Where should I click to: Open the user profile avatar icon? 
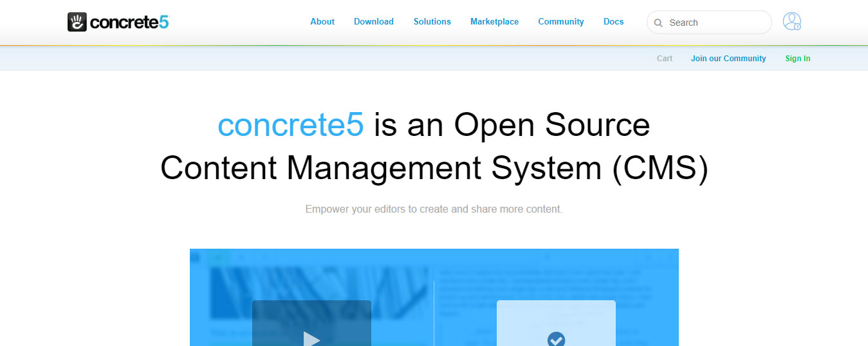click(792, 22)
